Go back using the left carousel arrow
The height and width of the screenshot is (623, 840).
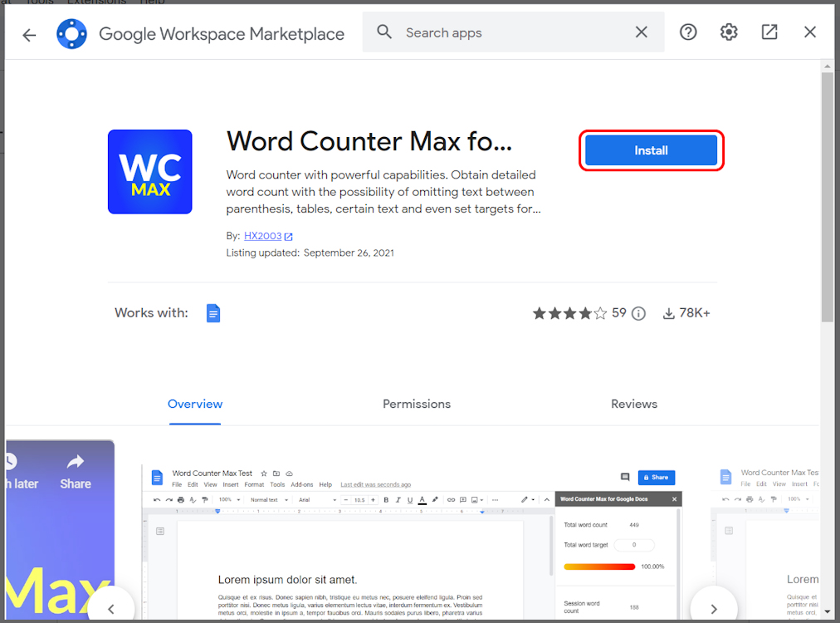pyautogui.click(x=110, y=608)
